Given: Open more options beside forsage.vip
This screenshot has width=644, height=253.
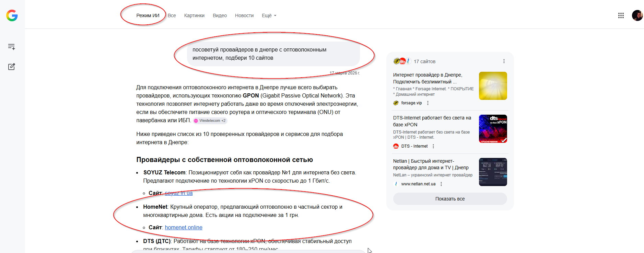Looking at the screenshot, I should click(428, 103).
